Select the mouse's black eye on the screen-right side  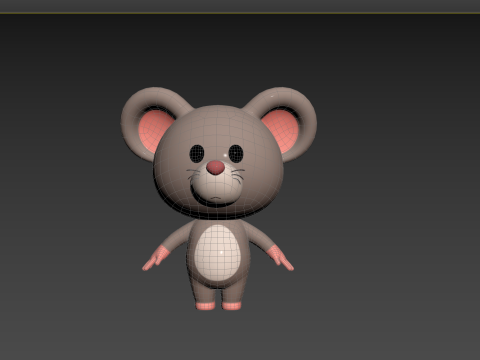click(236, 153)
